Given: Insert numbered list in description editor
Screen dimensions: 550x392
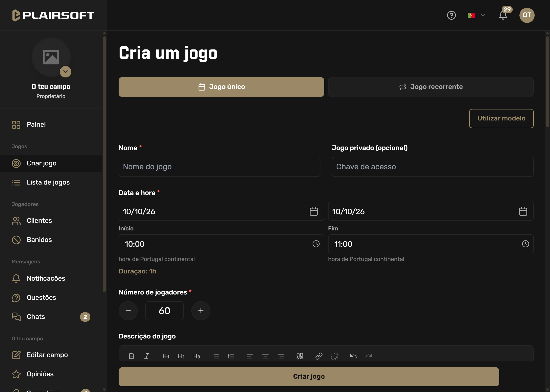Looking at the screenshot, I should 231,356.
